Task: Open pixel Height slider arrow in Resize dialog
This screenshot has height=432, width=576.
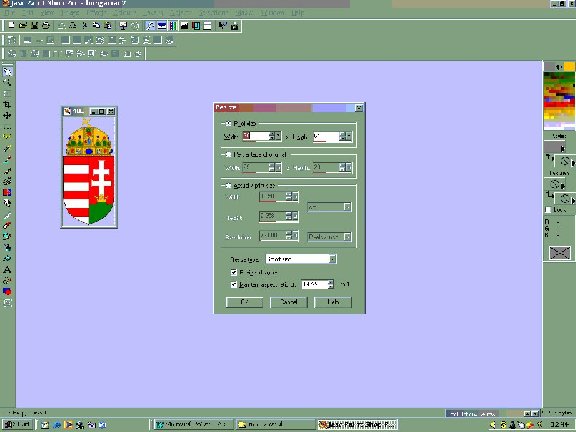Action: pos(348,136)
